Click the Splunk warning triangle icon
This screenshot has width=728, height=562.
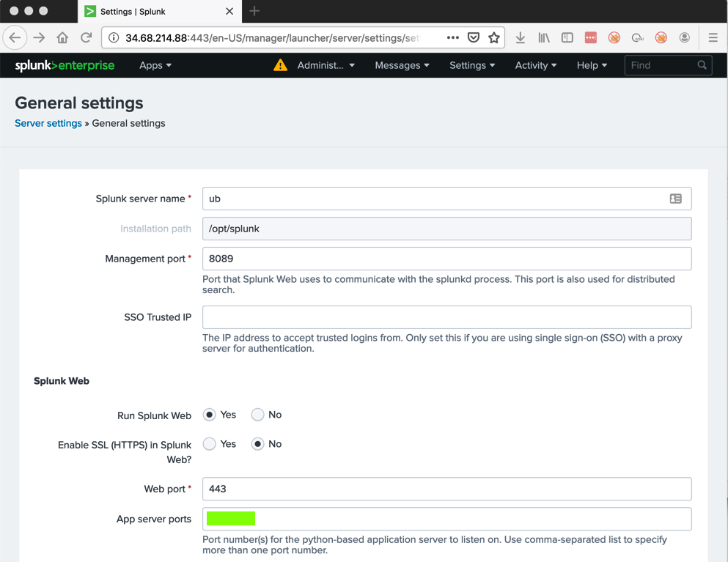tap(280, 65)
